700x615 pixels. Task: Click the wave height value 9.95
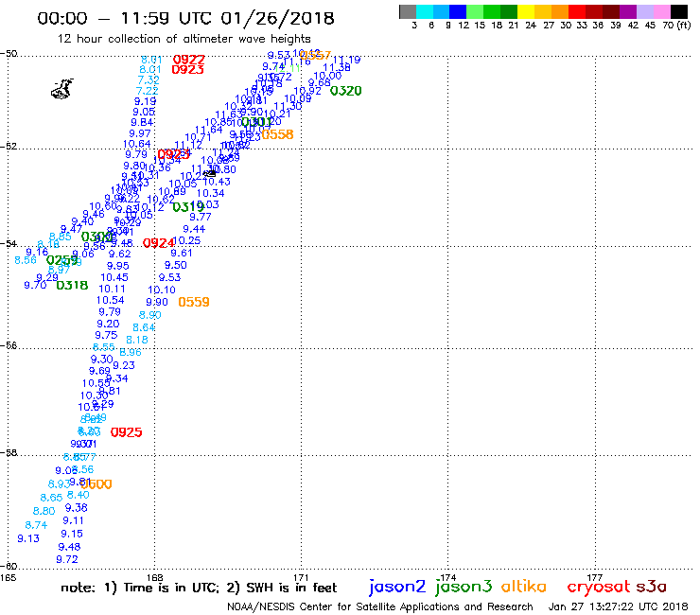pos(118,266)
